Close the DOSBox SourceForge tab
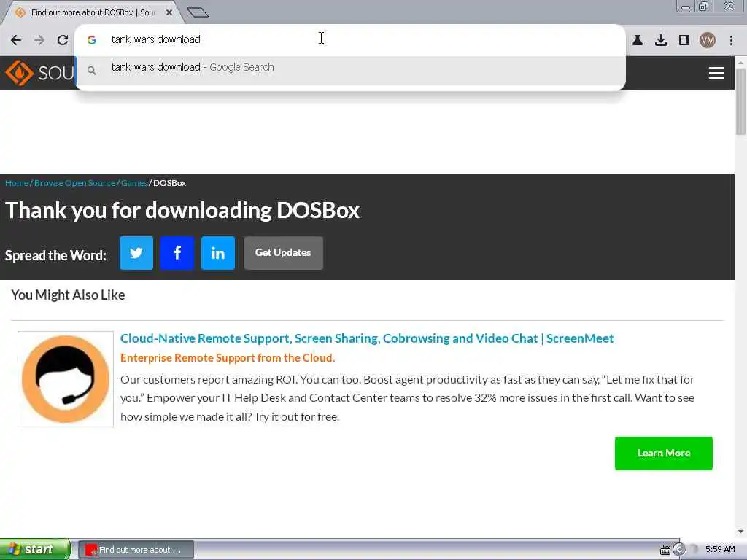The width and height of the screenshot is (747, 560). (x=169, y=12)
